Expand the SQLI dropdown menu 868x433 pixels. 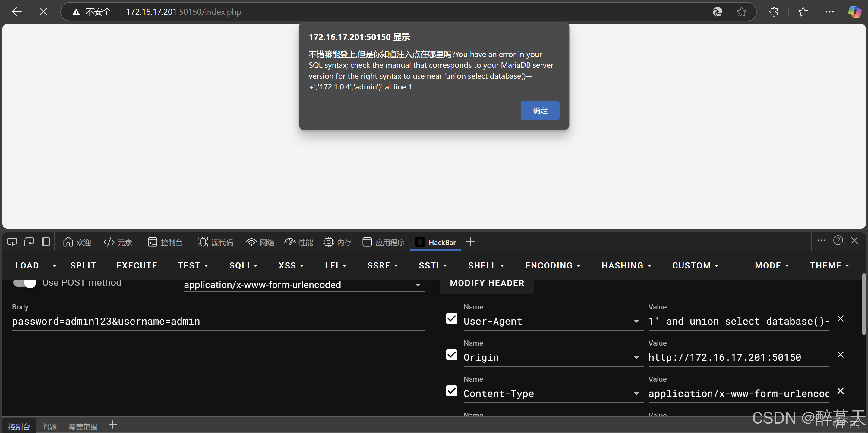[243, 266]
